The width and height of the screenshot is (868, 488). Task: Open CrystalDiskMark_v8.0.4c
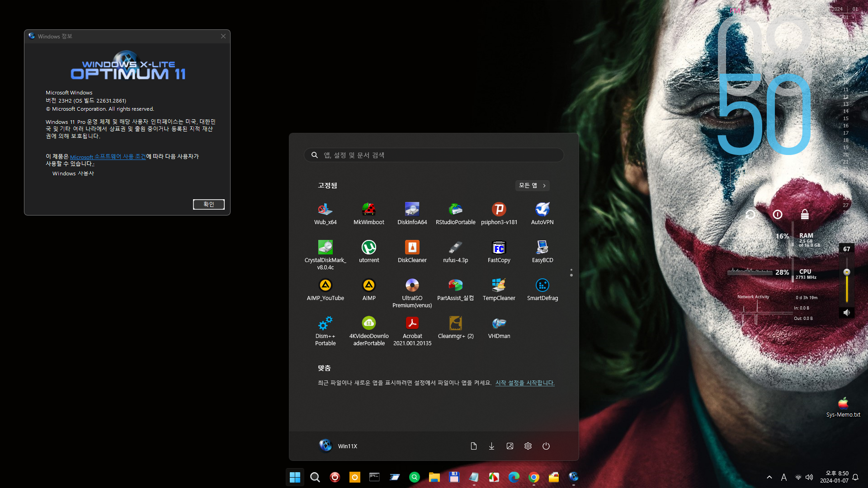[x=325, y=255]
